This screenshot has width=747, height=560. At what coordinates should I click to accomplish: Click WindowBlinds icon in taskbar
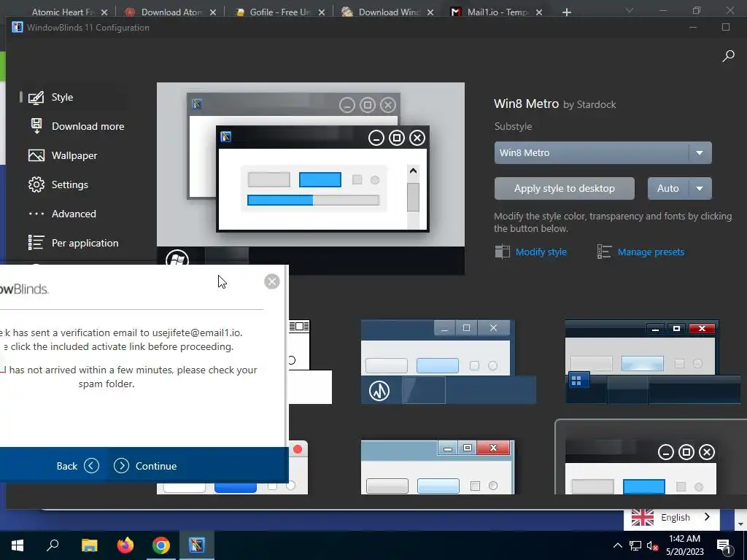coord(197,545)
